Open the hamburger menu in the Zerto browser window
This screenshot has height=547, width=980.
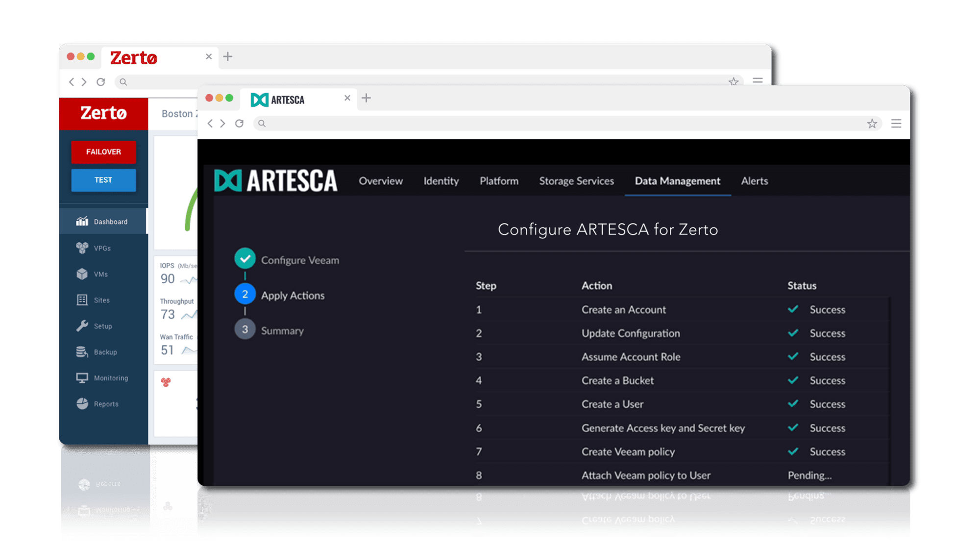(x=758, y=80)
